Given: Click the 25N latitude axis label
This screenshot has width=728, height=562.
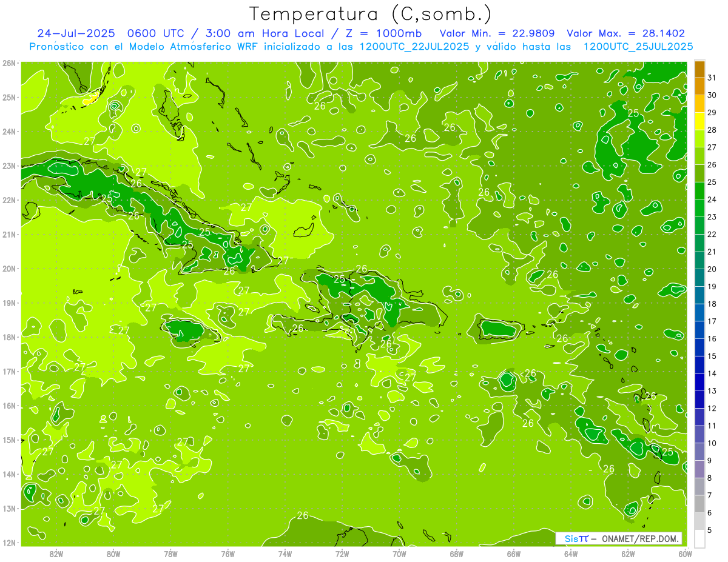Looking at the screenshot, I should point(9,98).
